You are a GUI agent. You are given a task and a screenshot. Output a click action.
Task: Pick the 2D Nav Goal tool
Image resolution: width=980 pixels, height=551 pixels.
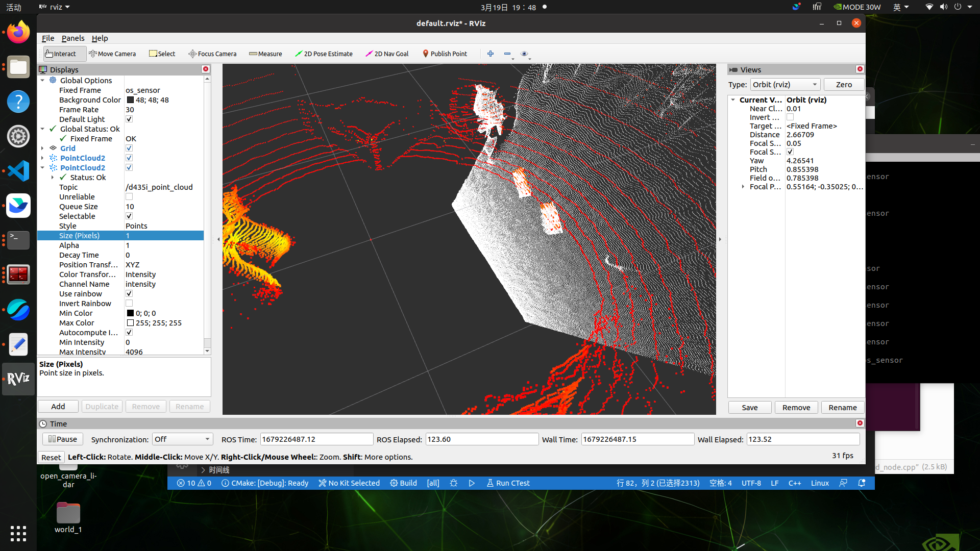click(387, 54)
